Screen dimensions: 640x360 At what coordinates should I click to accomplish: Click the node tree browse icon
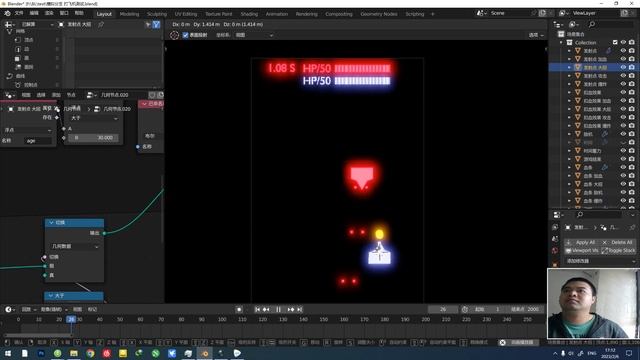[91, 95]
